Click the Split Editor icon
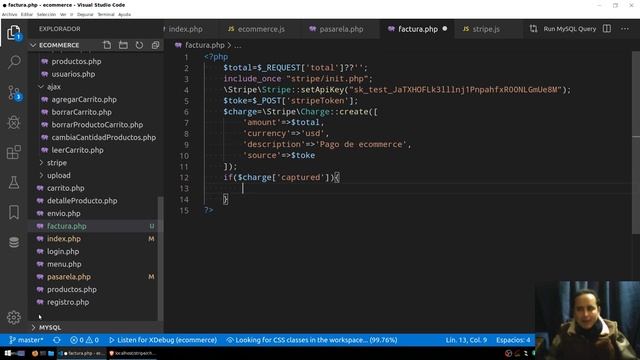Screen dimensions: 640x360 point(607,29)
